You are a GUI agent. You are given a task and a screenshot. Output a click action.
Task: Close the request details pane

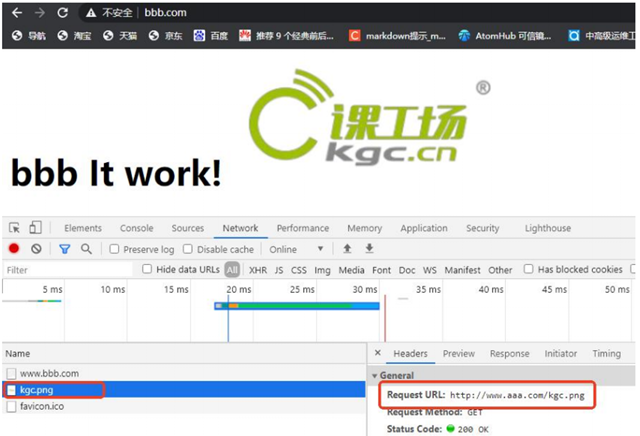point(378,353)
